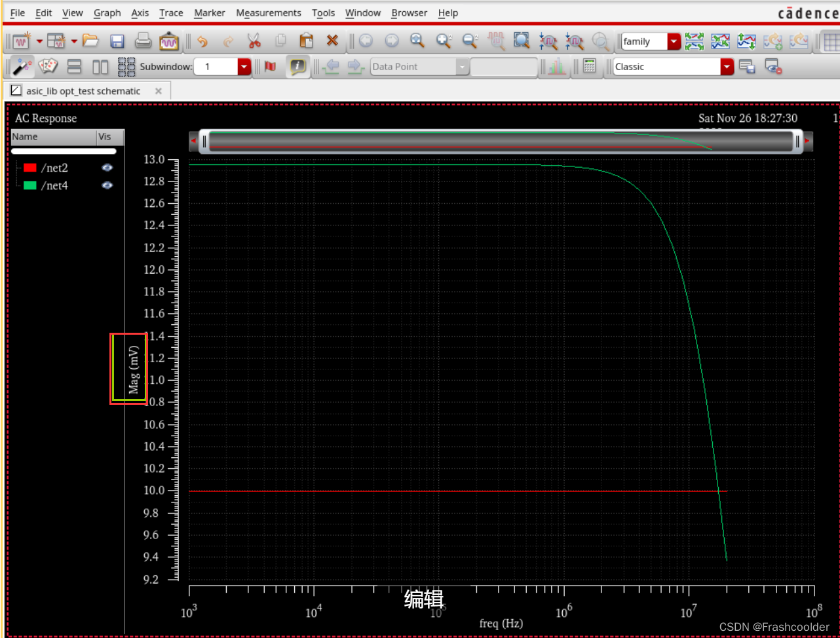This screenshot has height=638, width=840.
Task: Open the File menu
Action: coord(18,12)
